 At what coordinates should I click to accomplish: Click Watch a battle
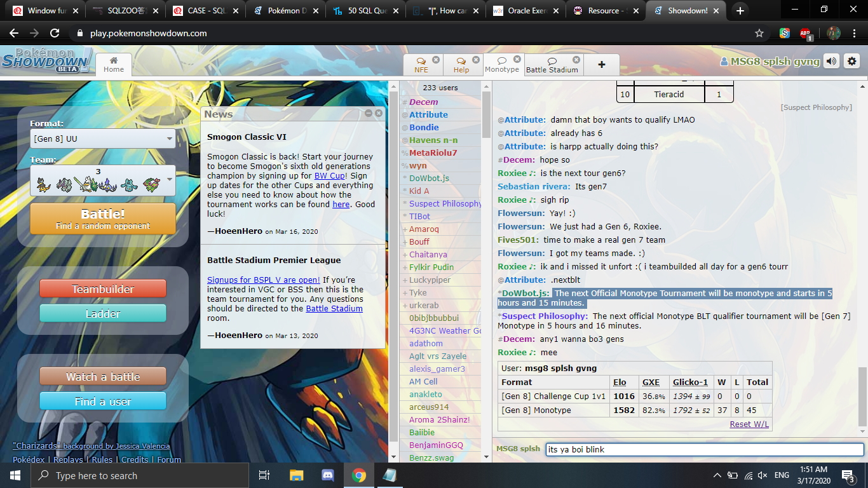point(103,376)
